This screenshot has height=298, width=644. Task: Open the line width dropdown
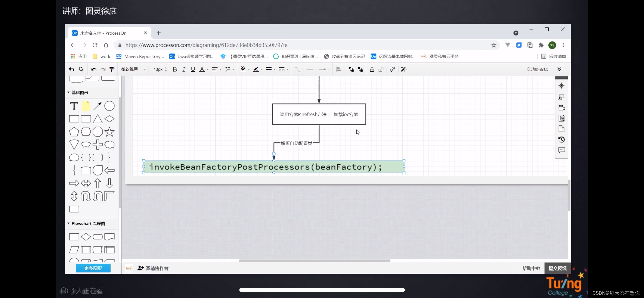(270, 69)
